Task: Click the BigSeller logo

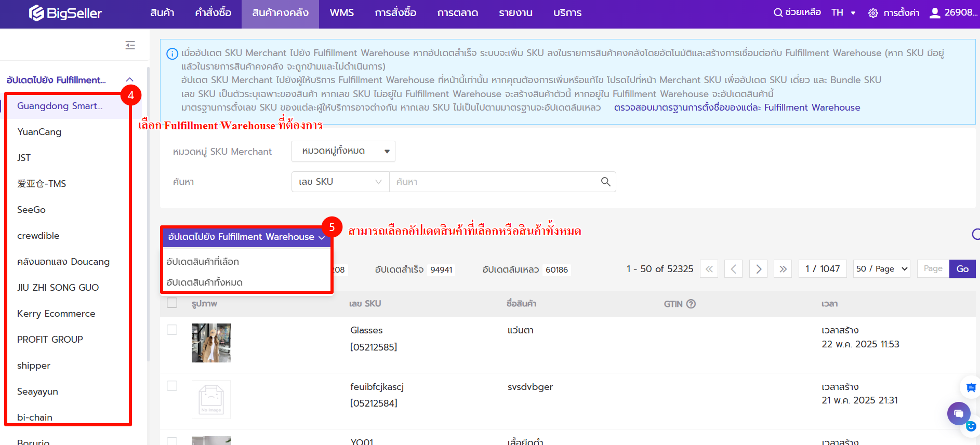Action: (x=65, y=13)
